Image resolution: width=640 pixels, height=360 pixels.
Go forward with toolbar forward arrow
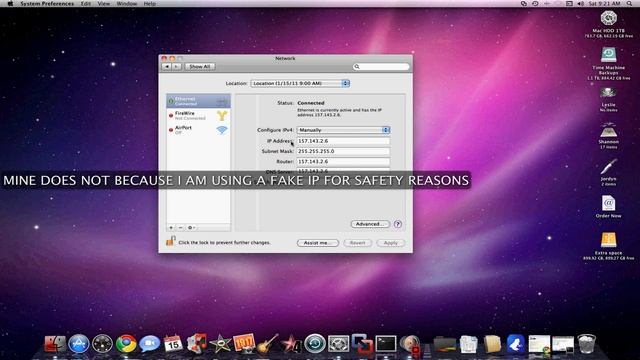(177, 67)
